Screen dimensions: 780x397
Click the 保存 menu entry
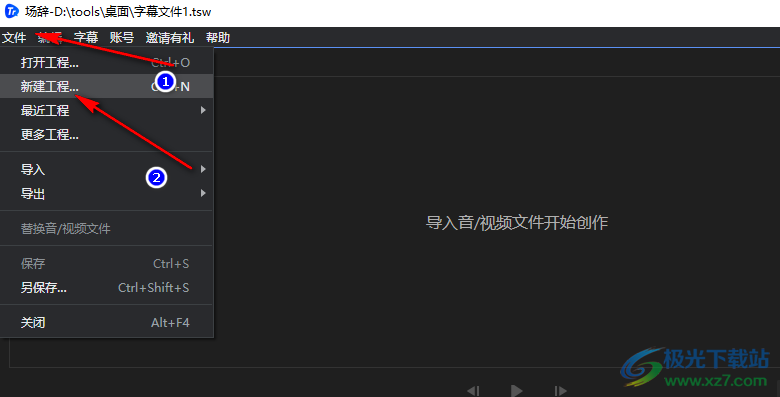click(106, 264)
